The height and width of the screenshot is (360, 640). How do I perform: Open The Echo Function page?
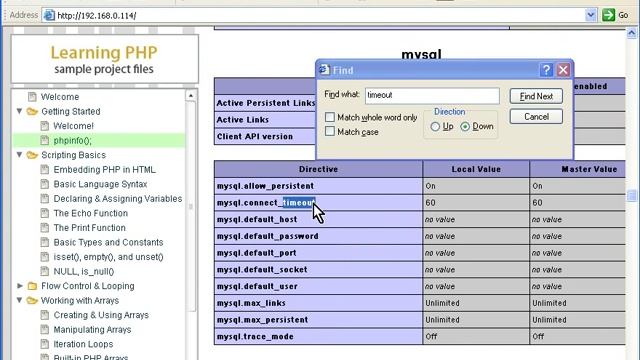(x=91, y=213)
